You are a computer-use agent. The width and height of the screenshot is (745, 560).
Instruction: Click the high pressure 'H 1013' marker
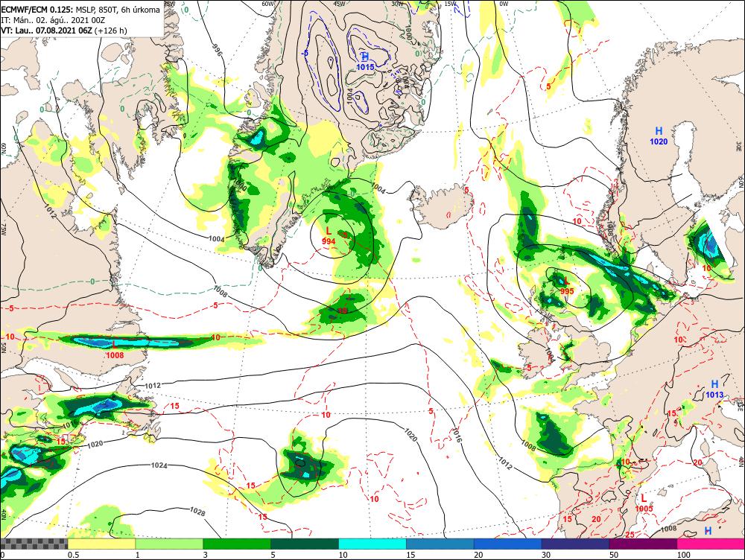(x=714, y=389)
